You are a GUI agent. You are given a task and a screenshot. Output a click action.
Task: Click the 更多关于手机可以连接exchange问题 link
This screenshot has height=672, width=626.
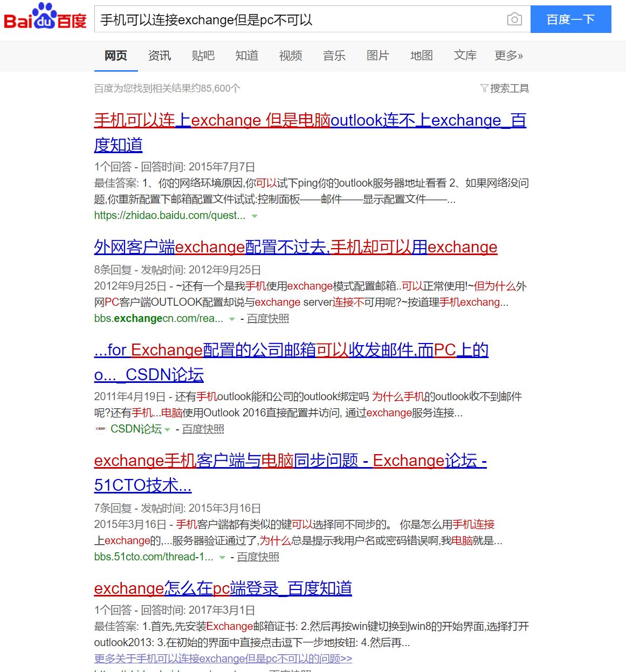(223, 658)
